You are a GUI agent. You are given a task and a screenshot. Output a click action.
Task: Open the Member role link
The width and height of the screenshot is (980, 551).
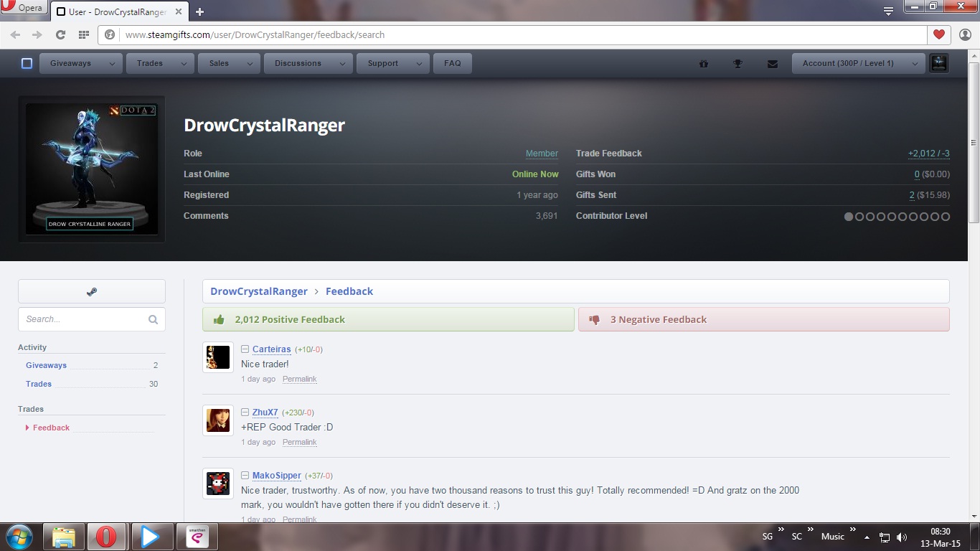point(542,154)
